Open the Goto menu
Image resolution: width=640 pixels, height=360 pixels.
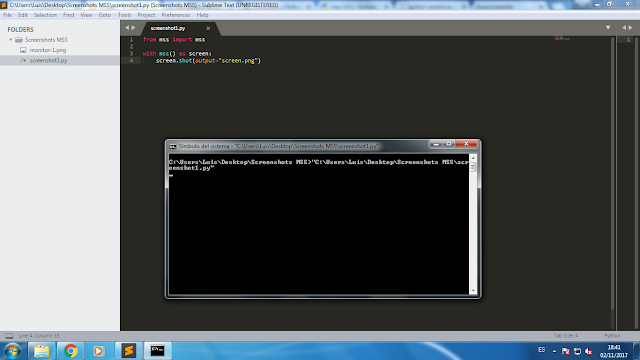coord(104,15)
